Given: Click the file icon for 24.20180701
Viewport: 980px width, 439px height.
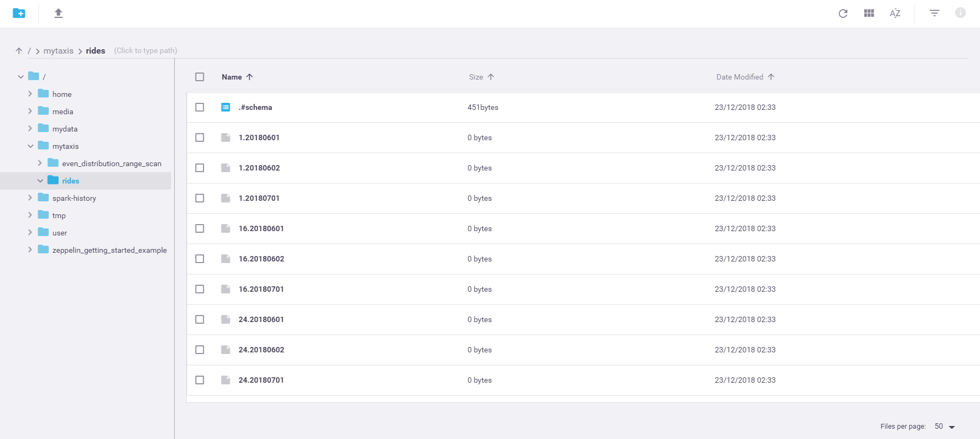Looking at the screenshot, I should (226, 380).
